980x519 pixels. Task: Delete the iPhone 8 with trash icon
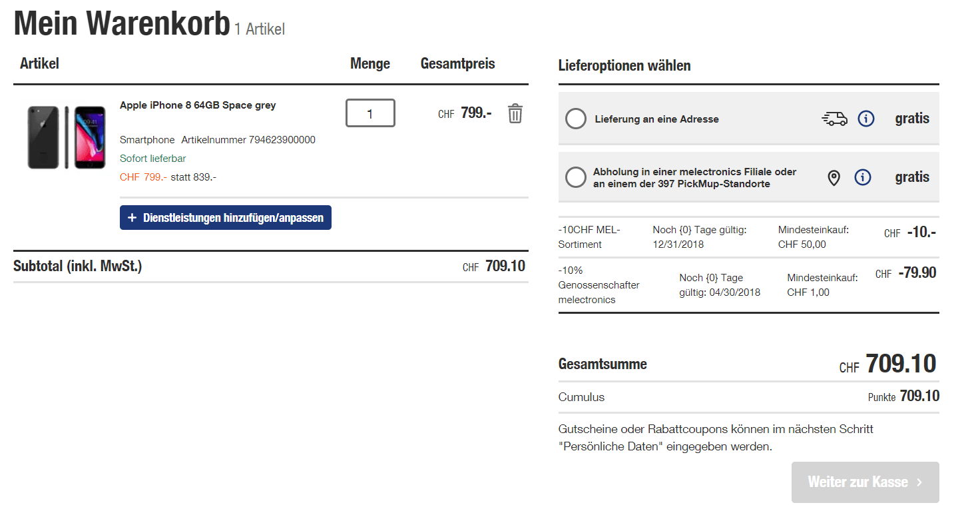515,113
